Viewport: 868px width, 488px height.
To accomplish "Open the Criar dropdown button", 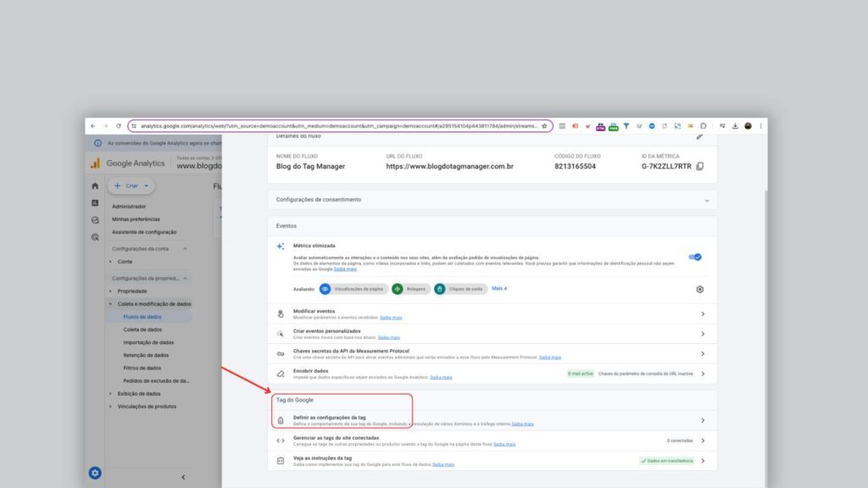I will (x=131, y=186).
